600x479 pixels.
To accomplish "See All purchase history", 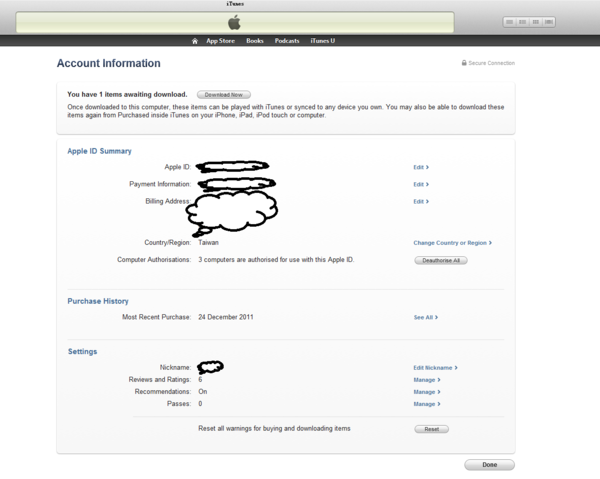I will 426,318.
